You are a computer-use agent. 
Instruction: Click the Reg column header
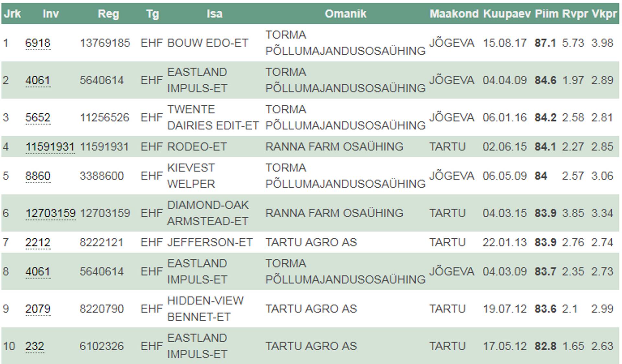(x=108, y=14)
